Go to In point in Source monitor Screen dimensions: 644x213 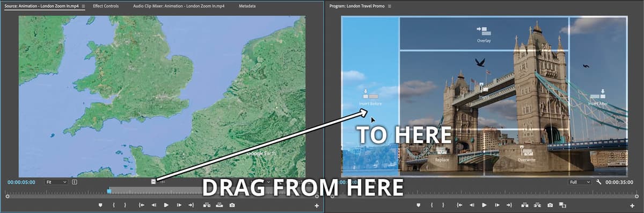point(141,205)
